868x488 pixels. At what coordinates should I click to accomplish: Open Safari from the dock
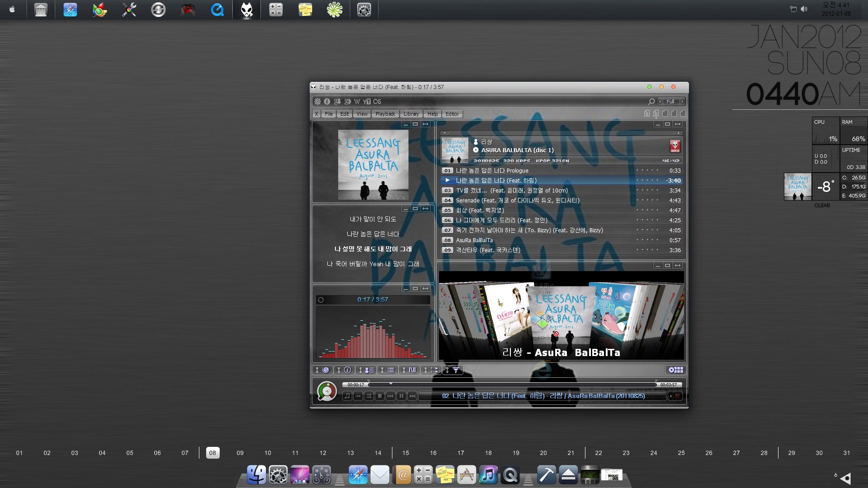(x=358, y=475)
